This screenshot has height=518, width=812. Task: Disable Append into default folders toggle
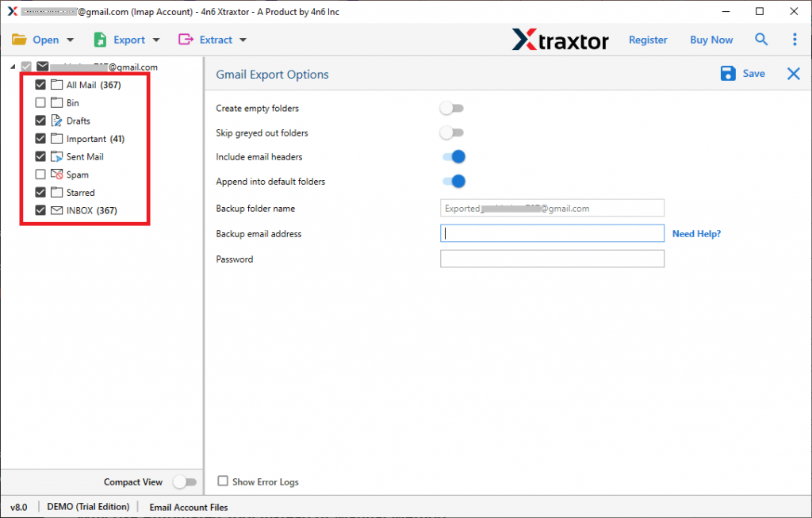point(454,182)
